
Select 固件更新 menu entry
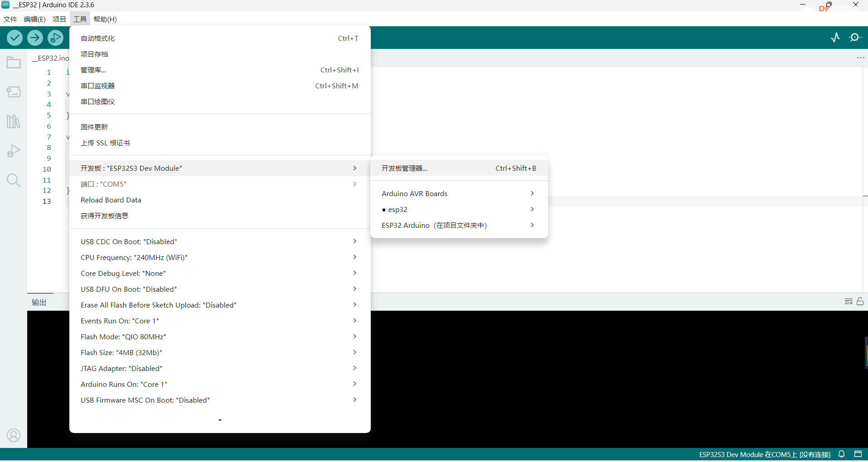220,127
